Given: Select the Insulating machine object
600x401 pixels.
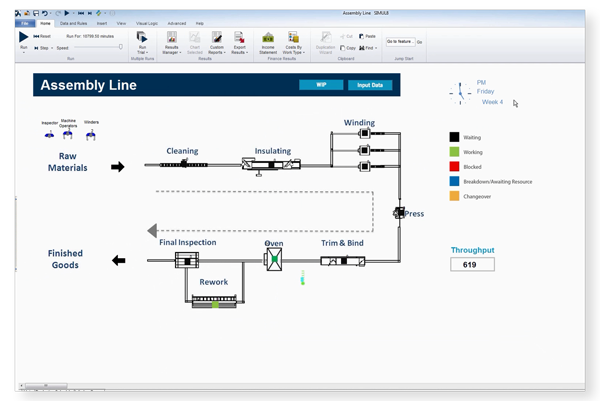Looking at the screenshot, I should pos(271,165).
